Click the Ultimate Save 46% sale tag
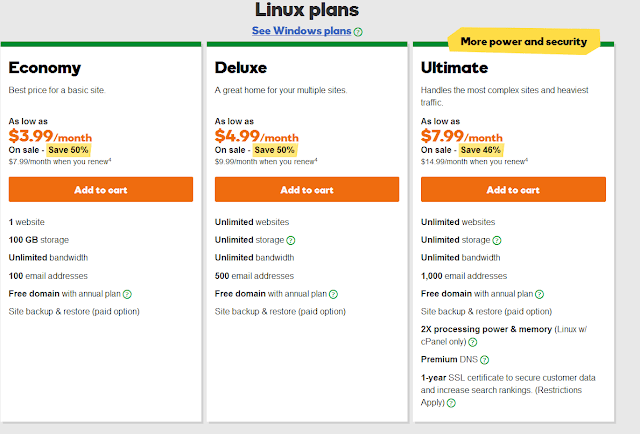The width and height of the screenshot is (640, 434). point(480,150)
